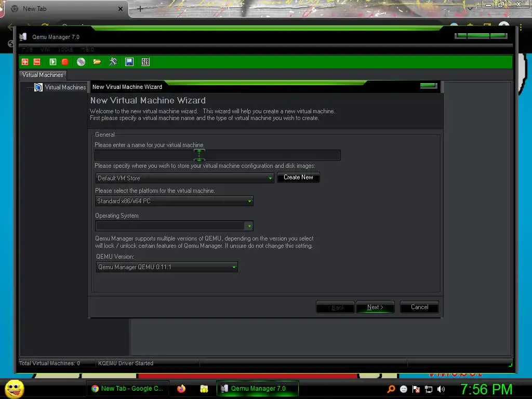Click the yellow open folder toolbar icon
Screen dimensions: 532x399
(x=97, y=62)
